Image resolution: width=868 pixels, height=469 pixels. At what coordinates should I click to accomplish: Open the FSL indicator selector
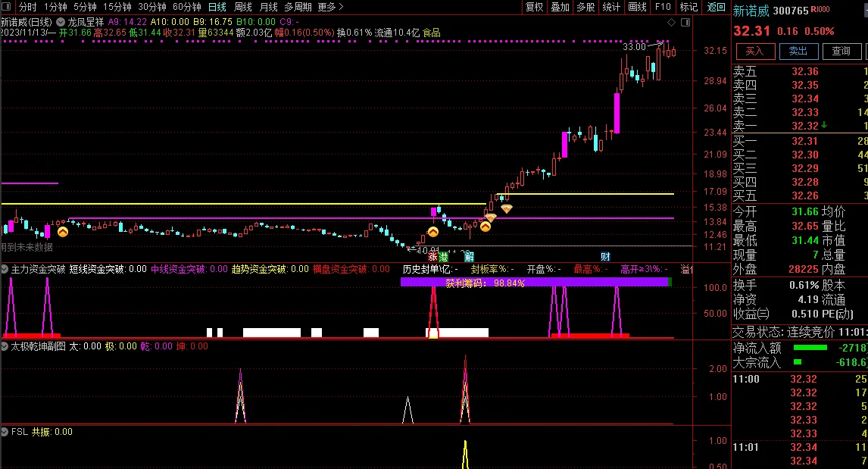5,432
